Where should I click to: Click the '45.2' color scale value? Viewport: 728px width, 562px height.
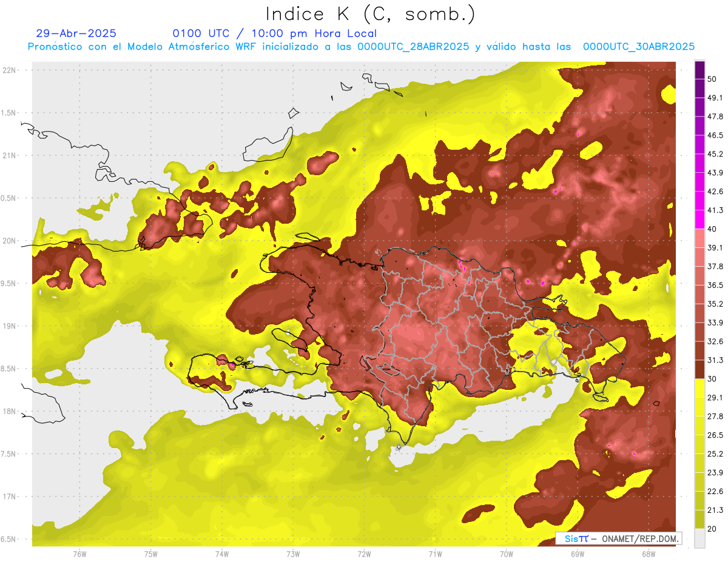(715, 154)
